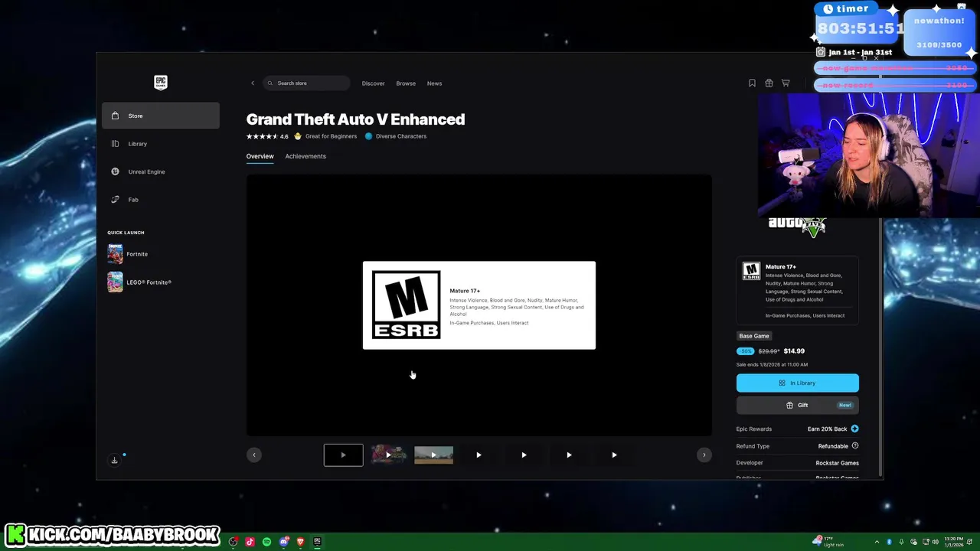Go back using the arrow beside the search box

(x=253, y=83)
